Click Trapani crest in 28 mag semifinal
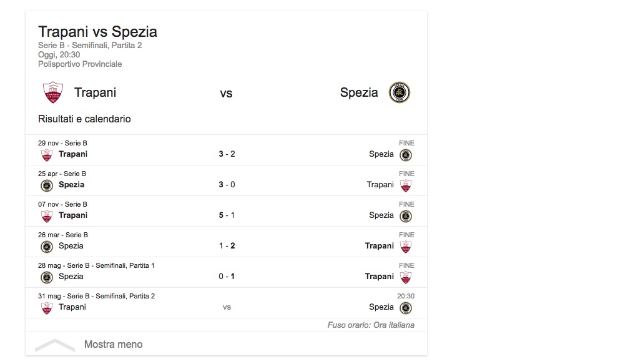Screen dimensions: 628x364 click(x=406, y=277)
